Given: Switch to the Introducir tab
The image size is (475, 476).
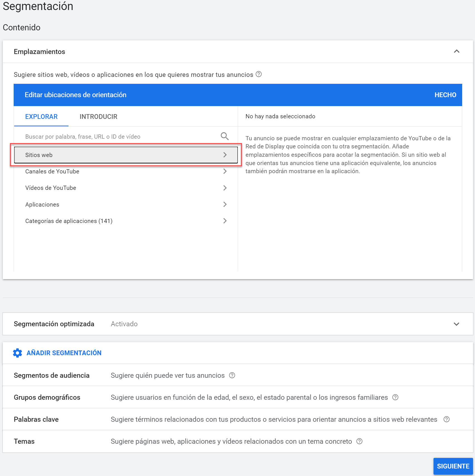Looking at the screenshot, I should [x=98, y=117].
